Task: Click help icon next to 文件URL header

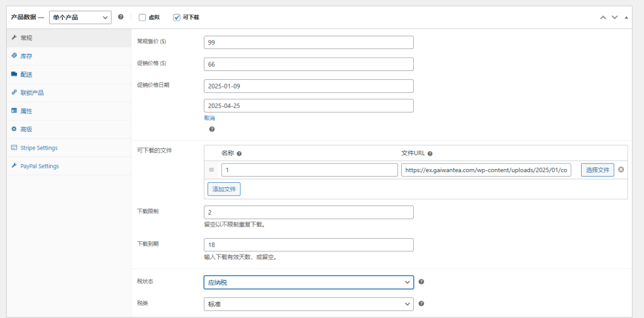Action: pyautogui.click(x=430, y=153)
